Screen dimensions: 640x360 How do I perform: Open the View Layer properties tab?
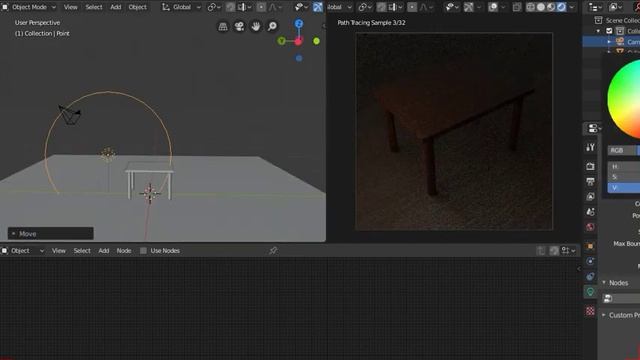(x=590, y=197)
